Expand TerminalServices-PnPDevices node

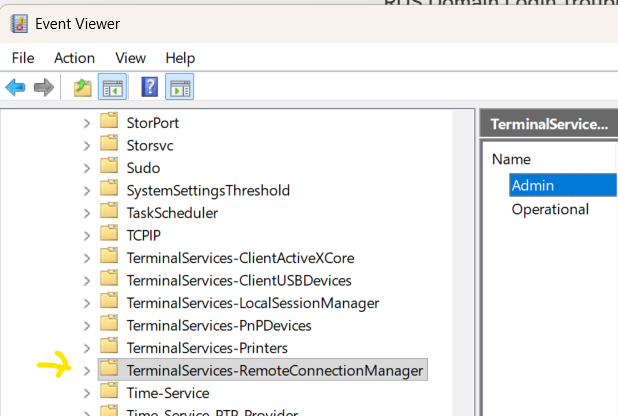coord(87,326)
